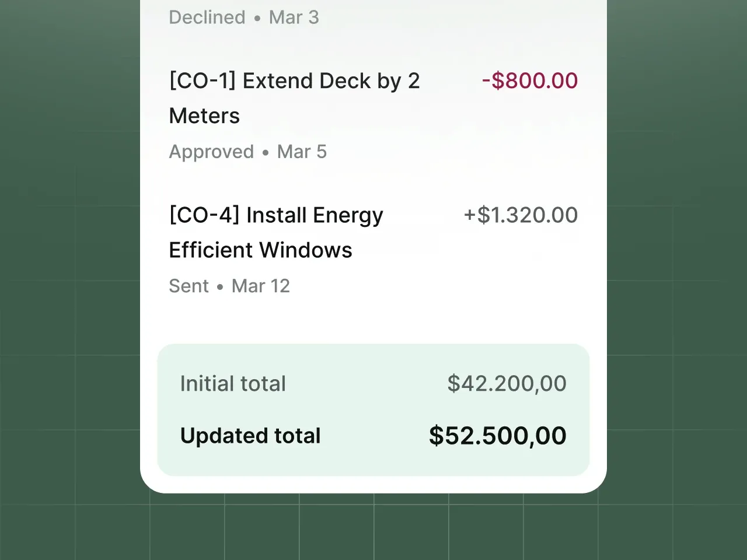
Task: Select the $52.500,00 updated total amount
Action: pos(498,436)
